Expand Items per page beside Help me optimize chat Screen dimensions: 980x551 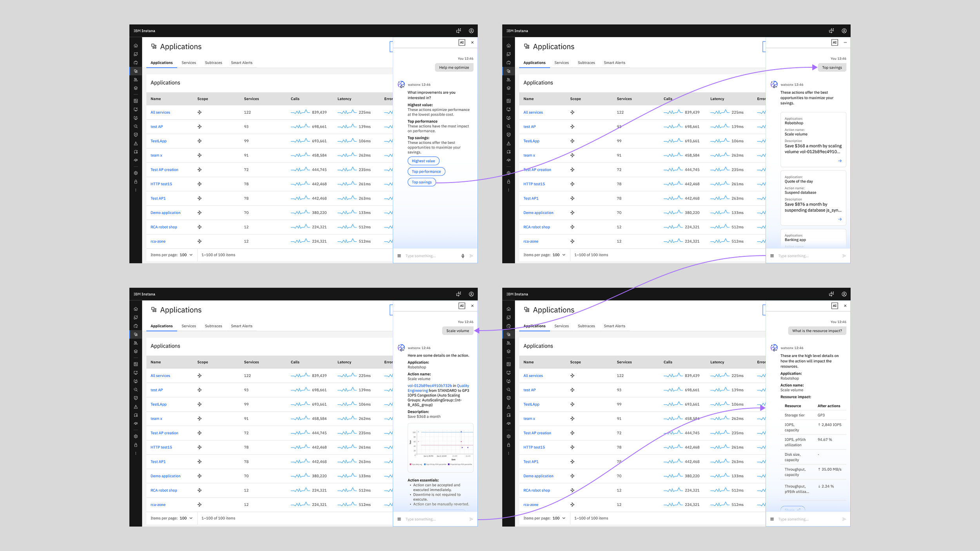(x=186, y=255)
